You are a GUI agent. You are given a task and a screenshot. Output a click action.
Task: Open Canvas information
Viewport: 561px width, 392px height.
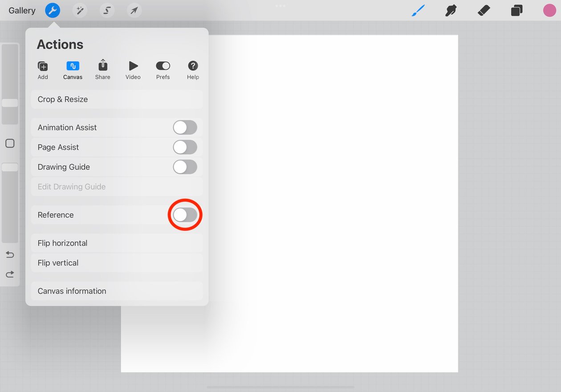coord(117,291)
